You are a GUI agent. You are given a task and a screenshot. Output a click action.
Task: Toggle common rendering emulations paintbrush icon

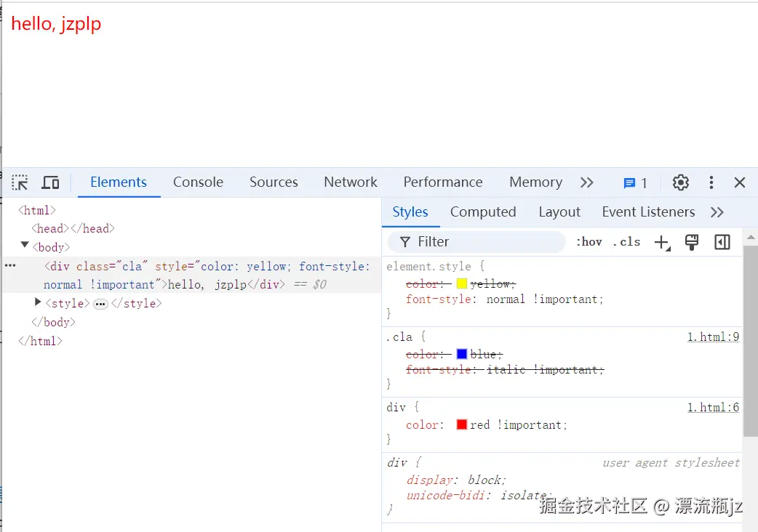pyautogui.click(x=691, y=241)
